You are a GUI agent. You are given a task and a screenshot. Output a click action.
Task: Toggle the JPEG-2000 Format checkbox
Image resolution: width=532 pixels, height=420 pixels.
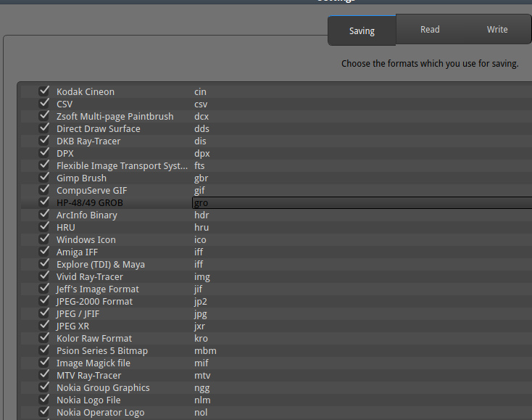(44, 300)
